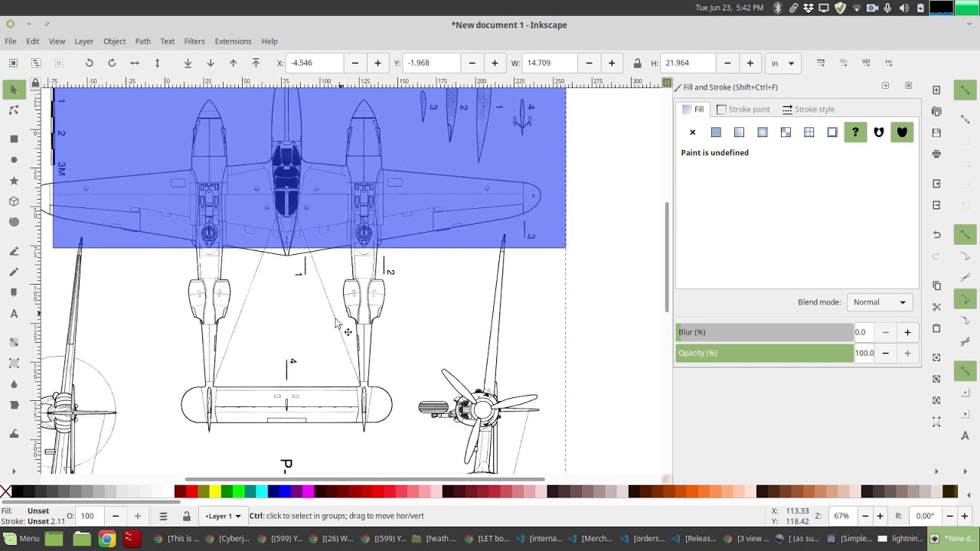Viewport: 980px width, 551px height.
Task: Select the Ellipse tool
Action: click(14, 160)
